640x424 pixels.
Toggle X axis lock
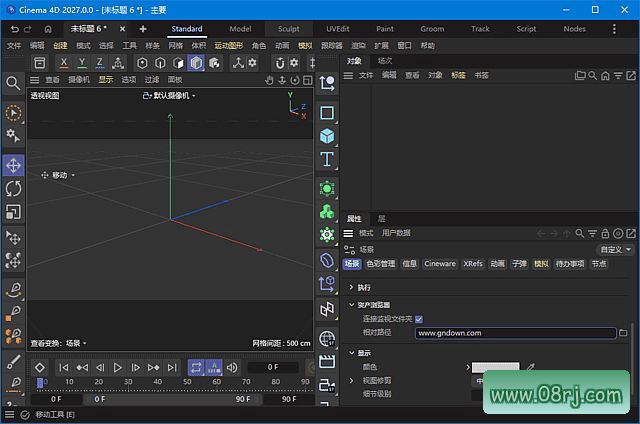(x=64, y=63)
